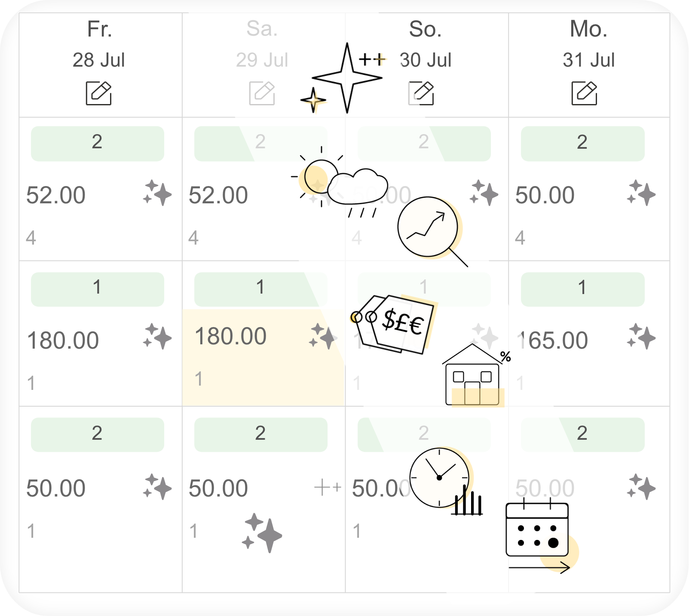The height and width of the screenshot is (616, 689).
Task: Open the edit icon under Fr. 28 Jul
Action: pos(98,93)
